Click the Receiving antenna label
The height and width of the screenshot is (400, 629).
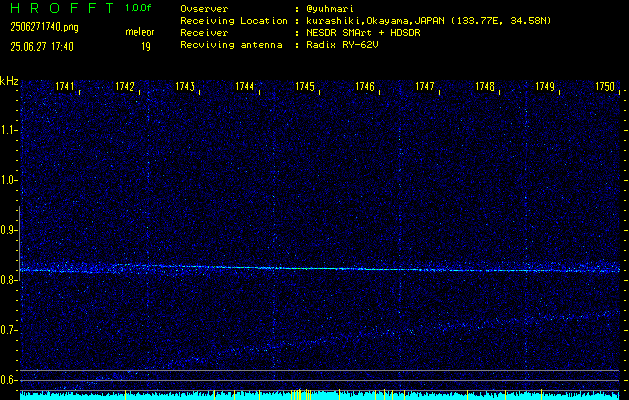(231, 45)
